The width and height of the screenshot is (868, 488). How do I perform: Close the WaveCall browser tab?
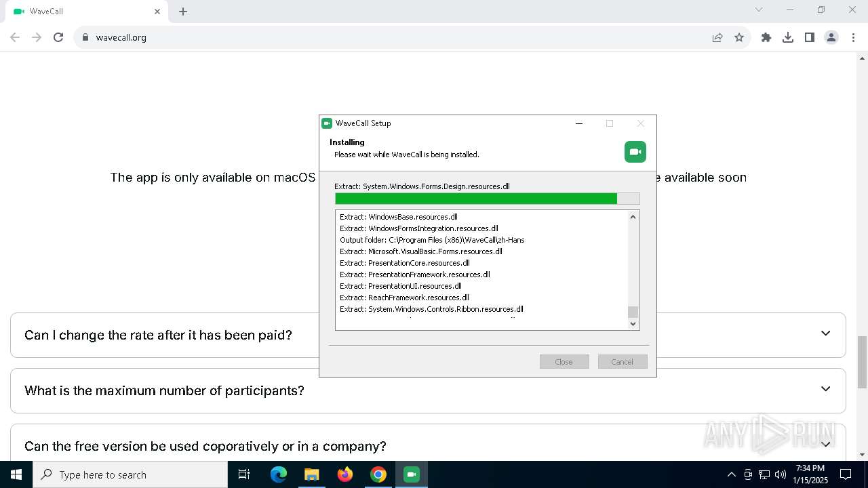[157, 12]
